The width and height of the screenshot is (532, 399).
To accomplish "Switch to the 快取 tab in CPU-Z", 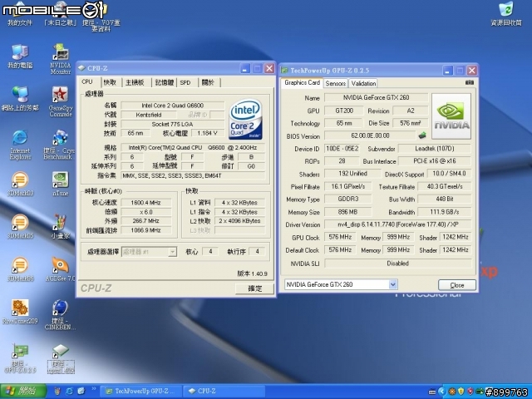I will 110,82.
